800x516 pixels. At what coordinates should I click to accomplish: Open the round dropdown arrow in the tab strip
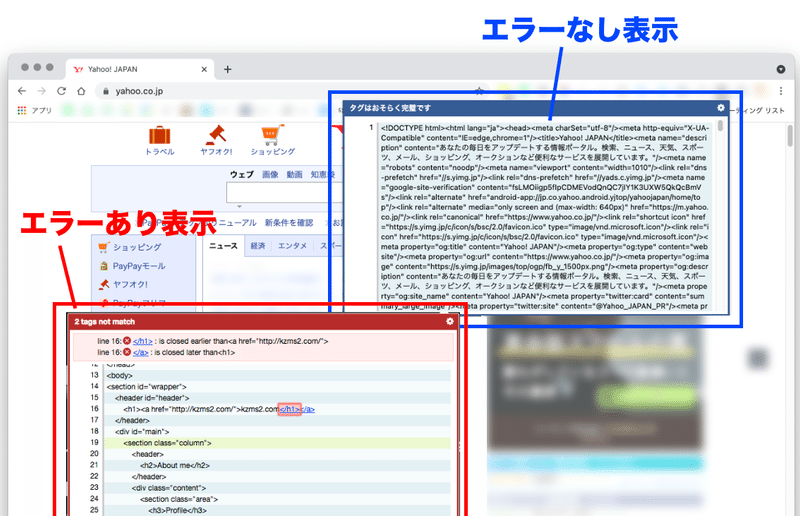click(781, 69)
